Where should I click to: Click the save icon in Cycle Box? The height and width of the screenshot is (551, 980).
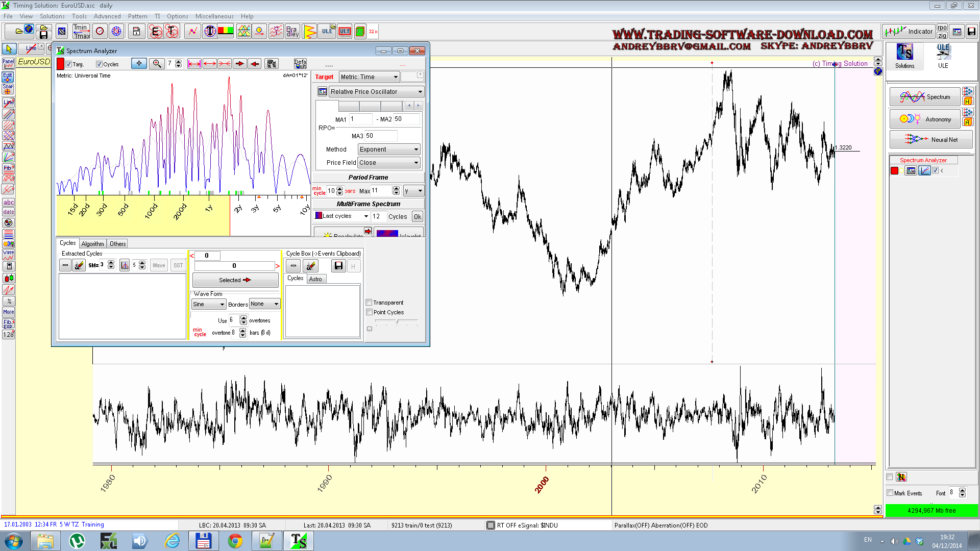[338, 266]
